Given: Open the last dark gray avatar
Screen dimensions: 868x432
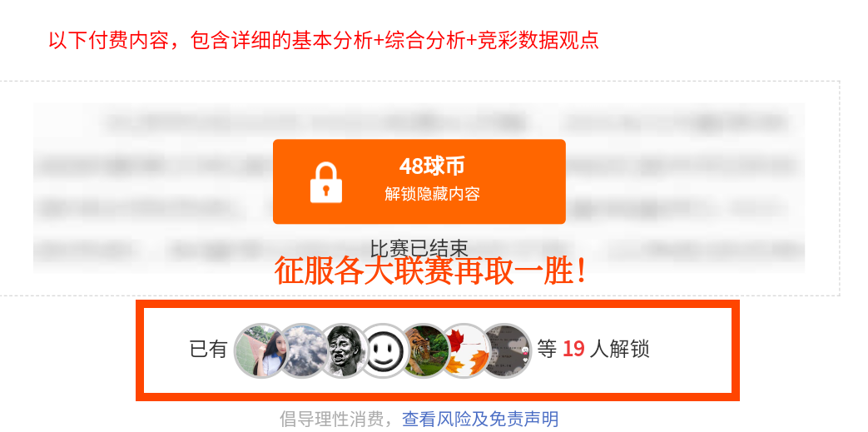Looking at the screenshot, I should point(506,350).
